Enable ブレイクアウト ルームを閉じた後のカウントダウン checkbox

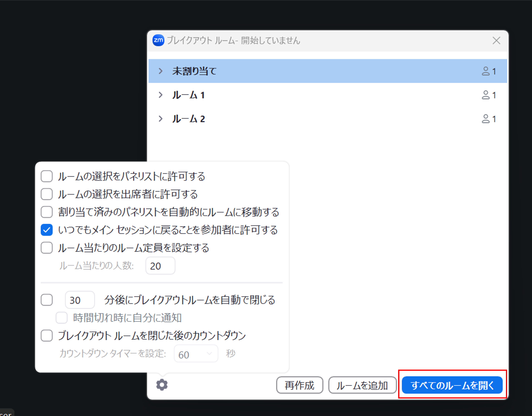tap(47, 336)
